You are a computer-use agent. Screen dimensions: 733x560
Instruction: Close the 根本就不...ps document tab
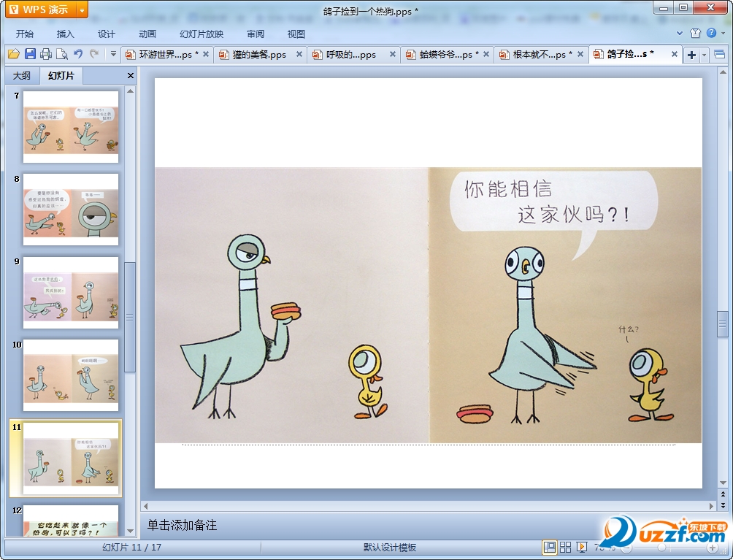click(580, 54)
